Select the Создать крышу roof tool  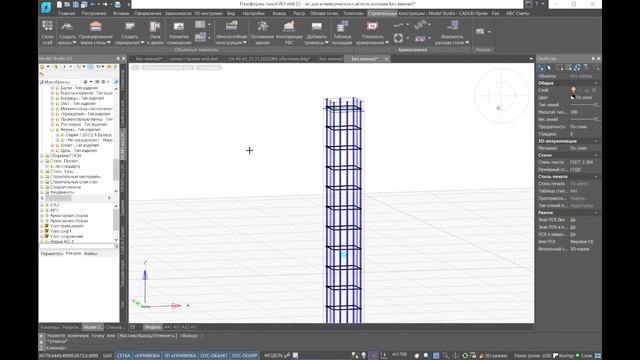tap(67, 32)
